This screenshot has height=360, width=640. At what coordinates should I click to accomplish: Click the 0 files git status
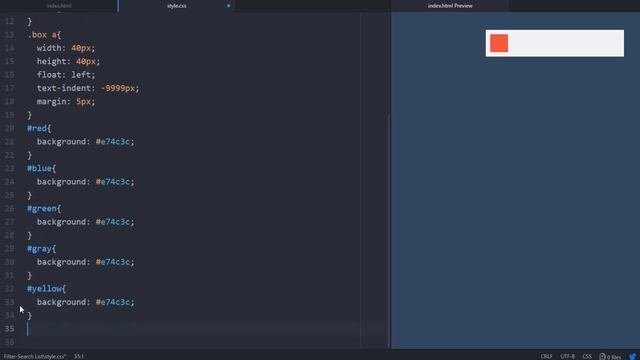point(610,357)
